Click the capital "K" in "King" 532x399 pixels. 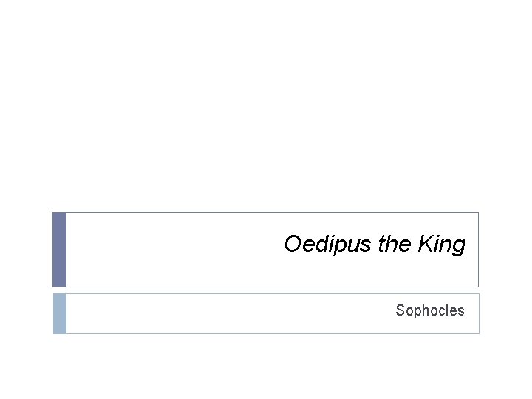[x=425, y=245]
